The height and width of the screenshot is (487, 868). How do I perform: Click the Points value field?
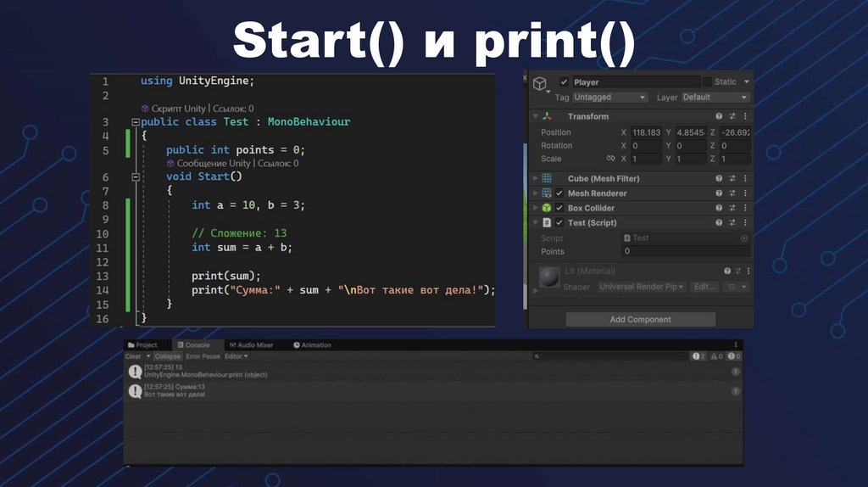[x=686, y=251]
